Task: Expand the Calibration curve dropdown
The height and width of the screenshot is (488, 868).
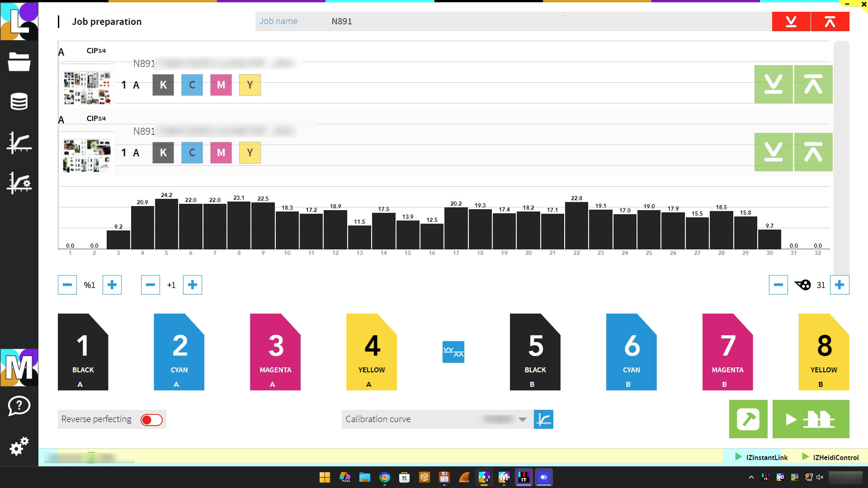Action: 522,419
